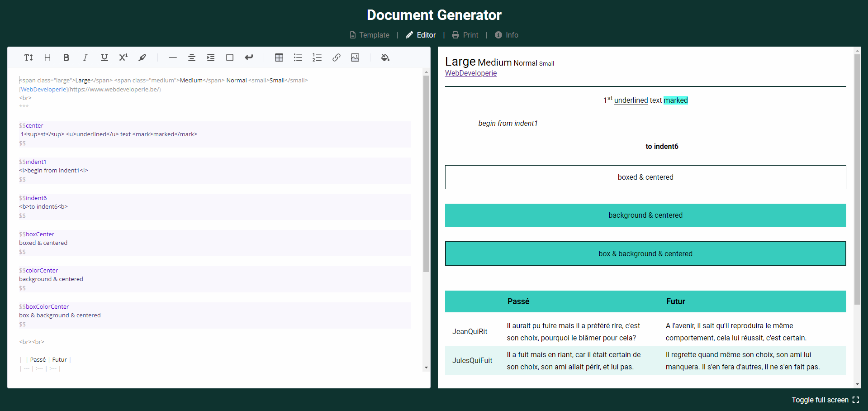The width and height of the screenshot is (868, 411).
Task: Click the highlighted 'marked' word in preview
Action: 676,100
